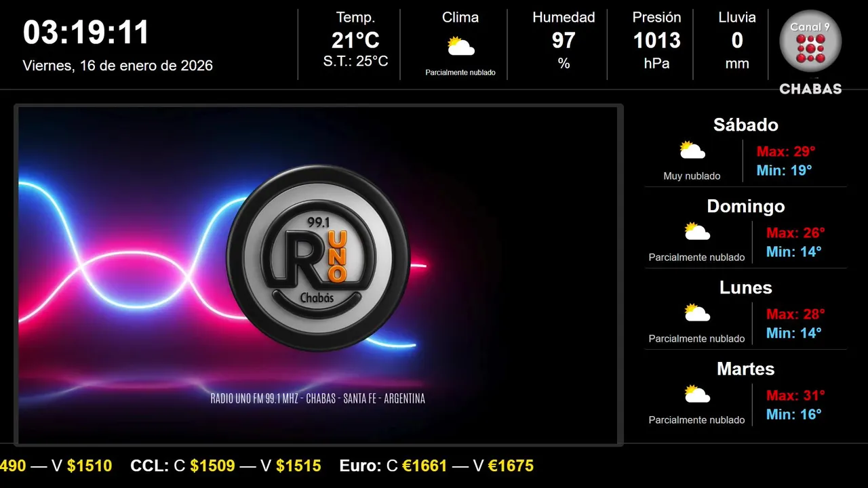Click the Temp. heading
Screen dimensions: 868x488
pyautogui.click(x=355, y=18)
